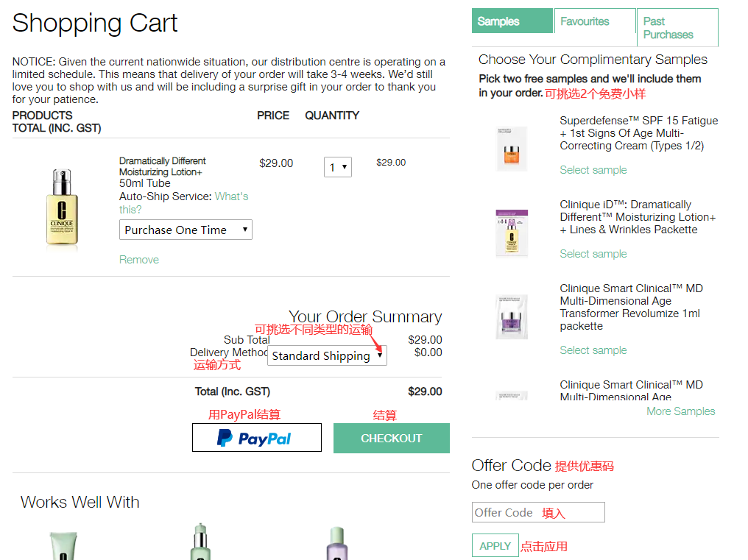Open the first Works Well With product image

point(63,545)
